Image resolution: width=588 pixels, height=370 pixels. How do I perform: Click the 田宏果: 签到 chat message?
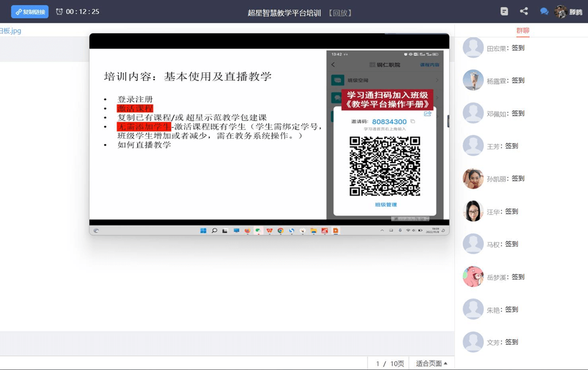(506, 48)
